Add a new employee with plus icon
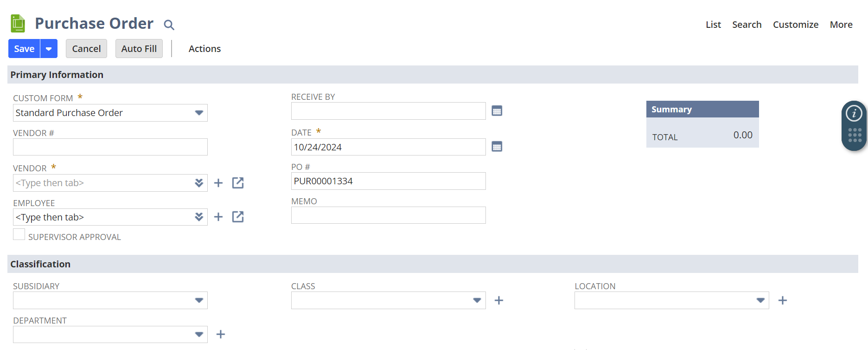 [x=218, y=217]
